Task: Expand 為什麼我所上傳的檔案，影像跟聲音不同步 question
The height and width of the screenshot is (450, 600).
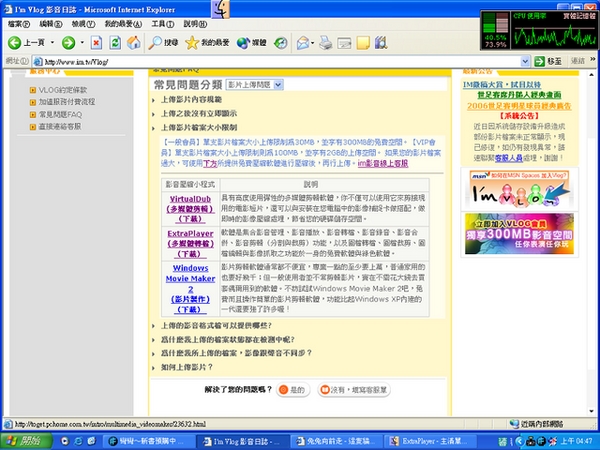Action: coord(236,353)
